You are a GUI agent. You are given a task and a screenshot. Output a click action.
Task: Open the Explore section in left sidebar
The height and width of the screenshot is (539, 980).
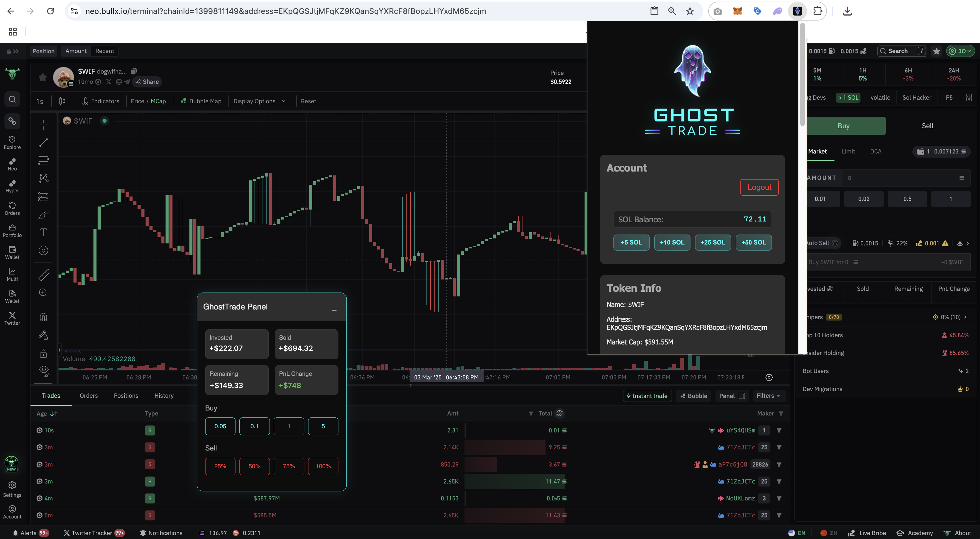click(x=12, y=143)
